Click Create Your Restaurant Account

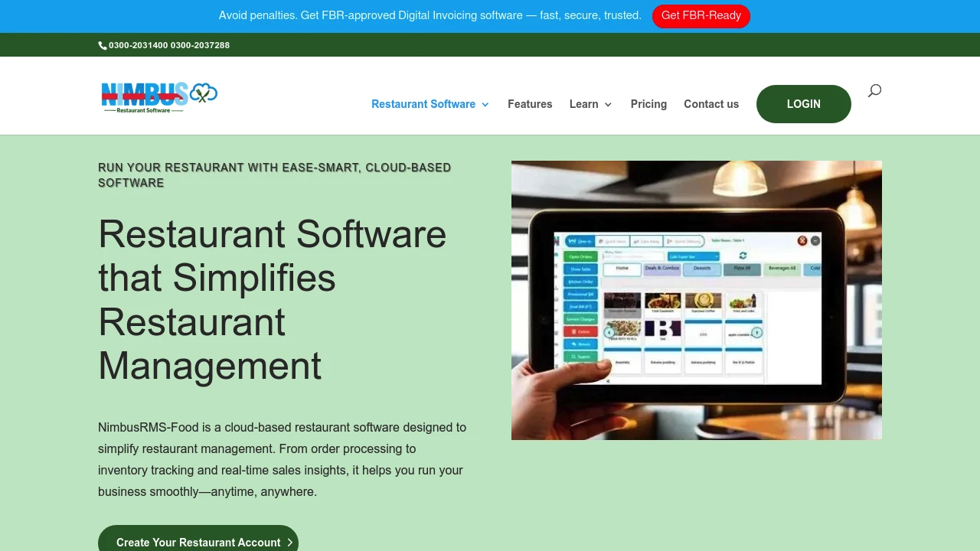pyautogui.click(x=198, y=542)
